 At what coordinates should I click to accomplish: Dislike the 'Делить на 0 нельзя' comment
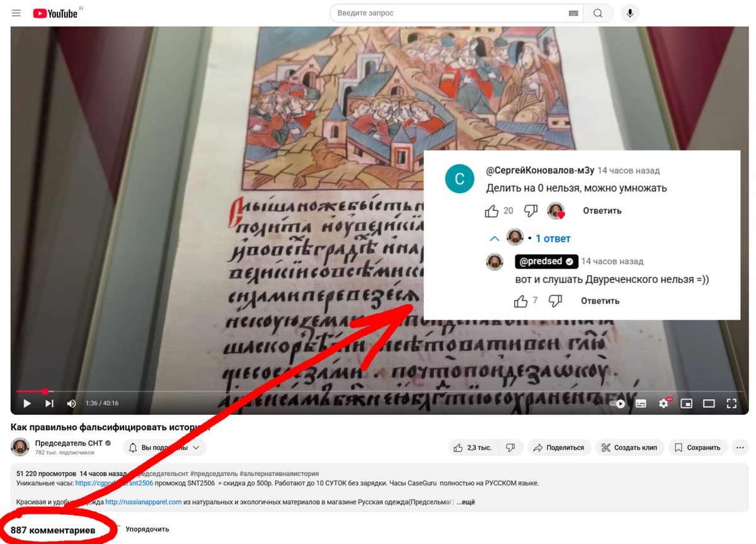pyautogui.click(x=531, y=211)
